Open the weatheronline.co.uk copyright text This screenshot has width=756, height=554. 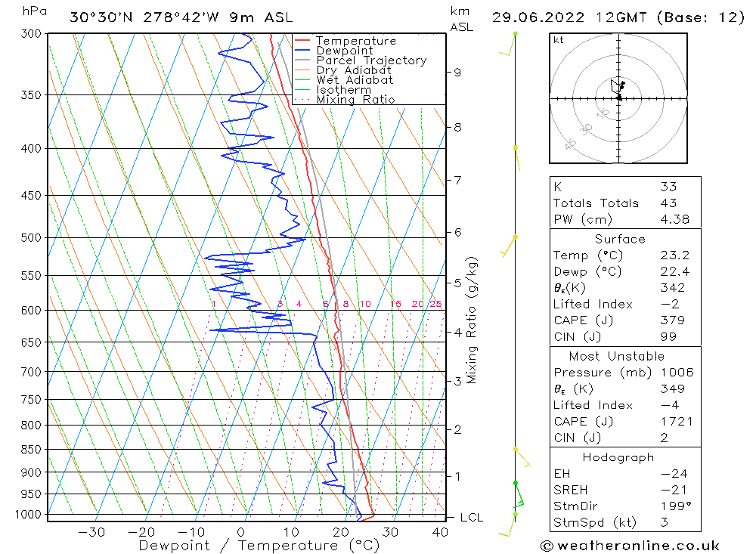pos(631,546)
